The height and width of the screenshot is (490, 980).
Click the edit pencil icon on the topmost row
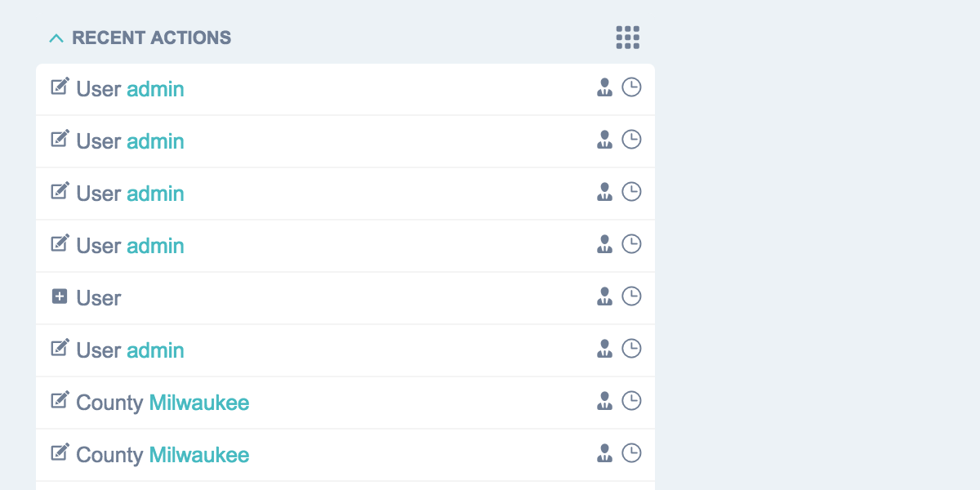click(60, 87)
